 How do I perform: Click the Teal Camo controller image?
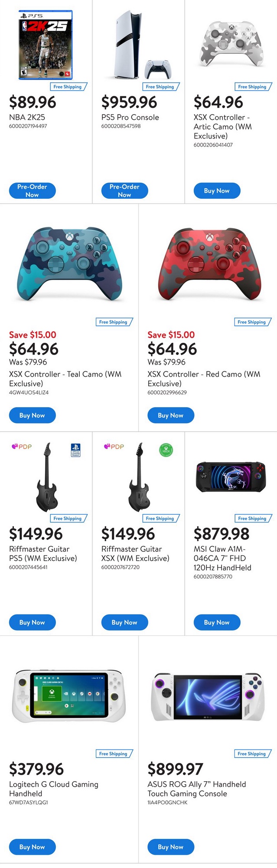pos(69,264)
